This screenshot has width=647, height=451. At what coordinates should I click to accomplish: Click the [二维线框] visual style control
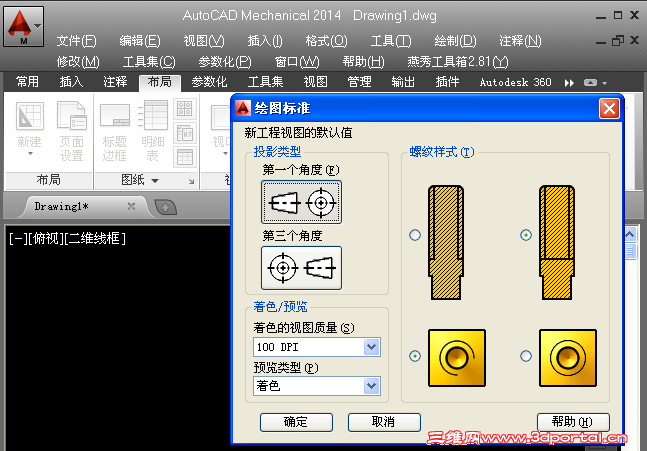pos(95,238)
